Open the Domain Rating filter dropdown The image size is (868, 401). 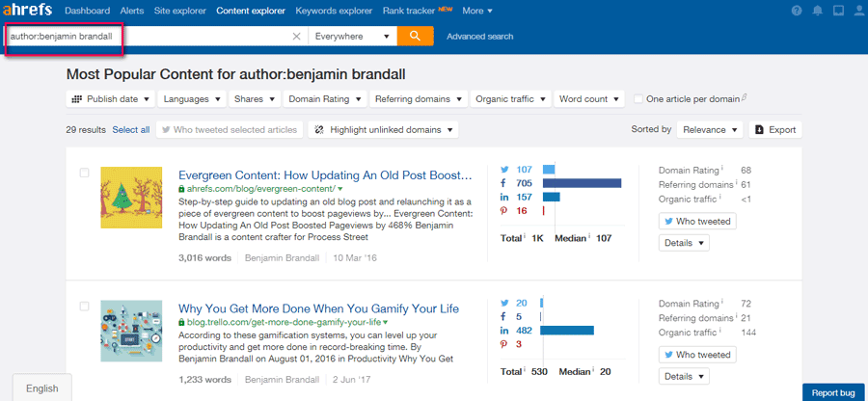click(x=325, y=99)
